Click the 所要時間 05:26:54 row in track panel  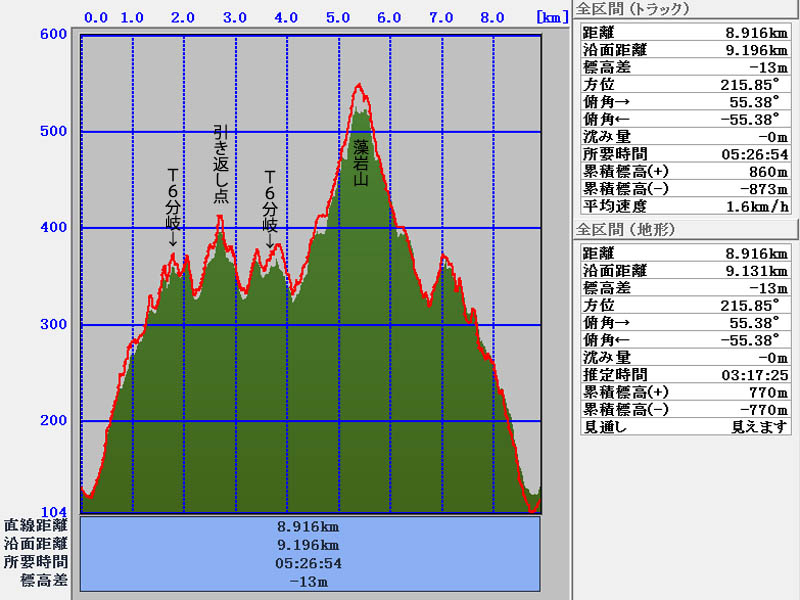pos(685,154)
